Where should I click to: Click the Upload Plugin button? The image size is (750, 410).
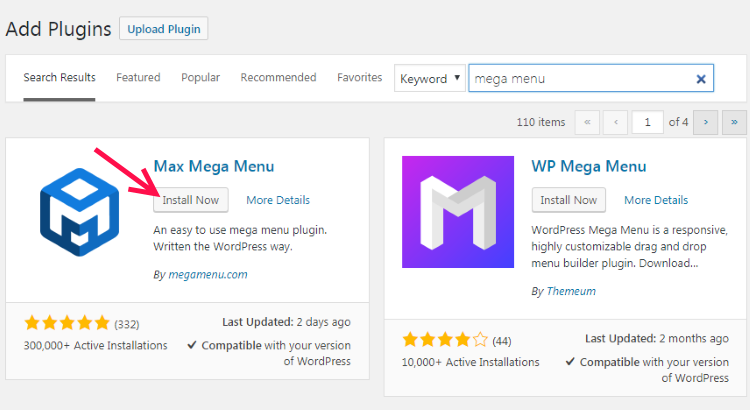(x=164, y=29)
